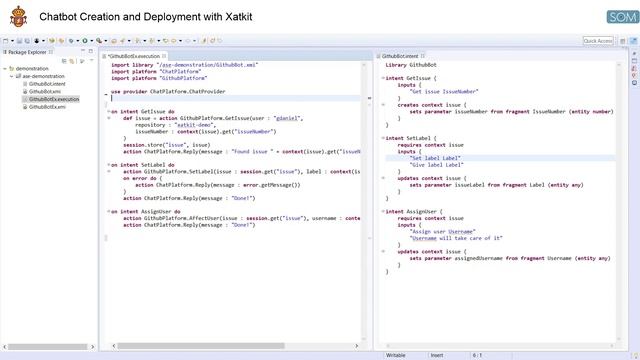Click the SOM logo in the header
This screenshot has height=360, width=640.
click(x=622, y=17)
